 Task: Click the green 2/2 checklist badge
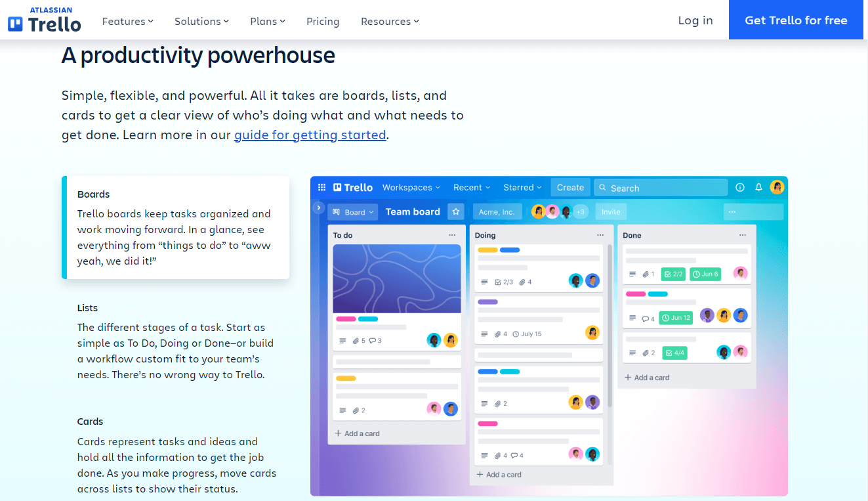pyautogui.click(x=674, y=274)
